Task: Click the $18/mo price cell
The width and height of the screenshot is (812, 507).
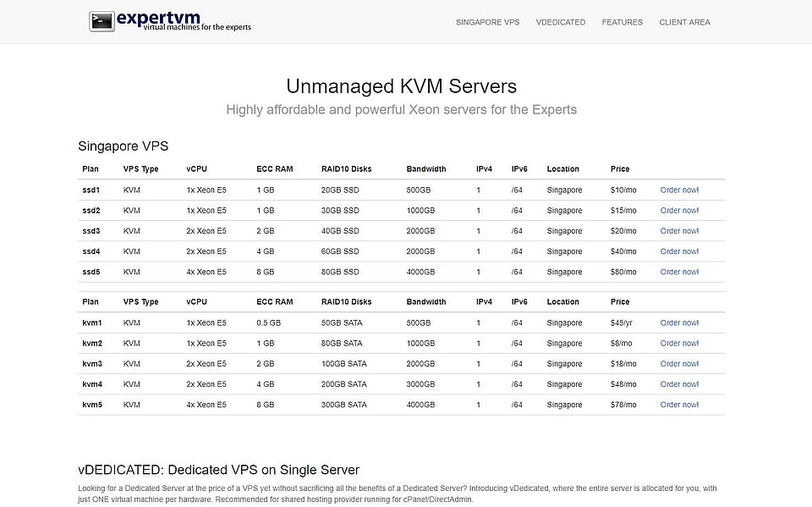Action: [623, 364]
